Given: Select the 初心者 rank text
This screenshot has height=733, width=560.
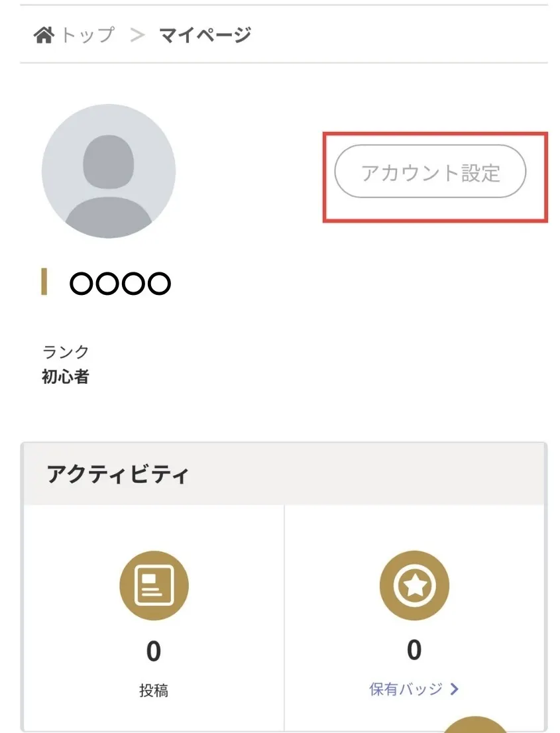Looking at the screenshot, I should [x=66, y=377].
